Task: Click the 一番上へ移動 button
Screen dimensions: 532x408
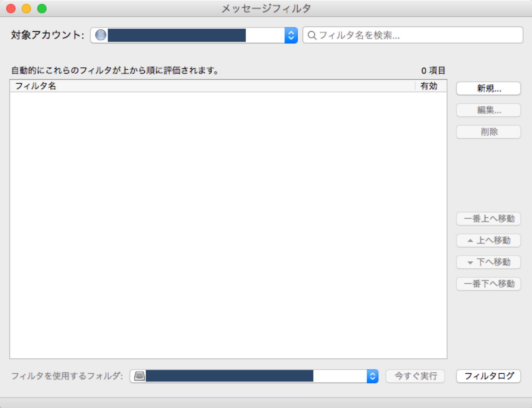Action: [x=488, y=219]
